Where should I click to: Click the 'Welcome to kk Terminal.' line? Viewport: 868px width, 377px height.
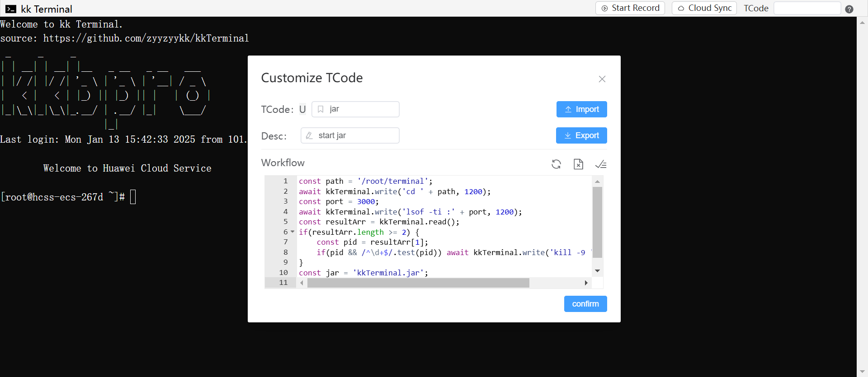click(61, 24)
